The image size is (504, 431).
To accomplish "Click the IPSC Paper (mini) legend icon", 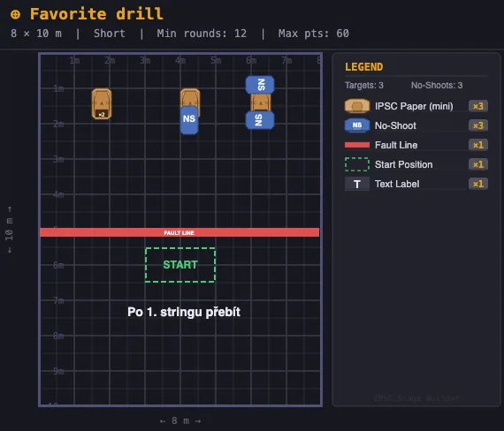I will coord(357,106).
